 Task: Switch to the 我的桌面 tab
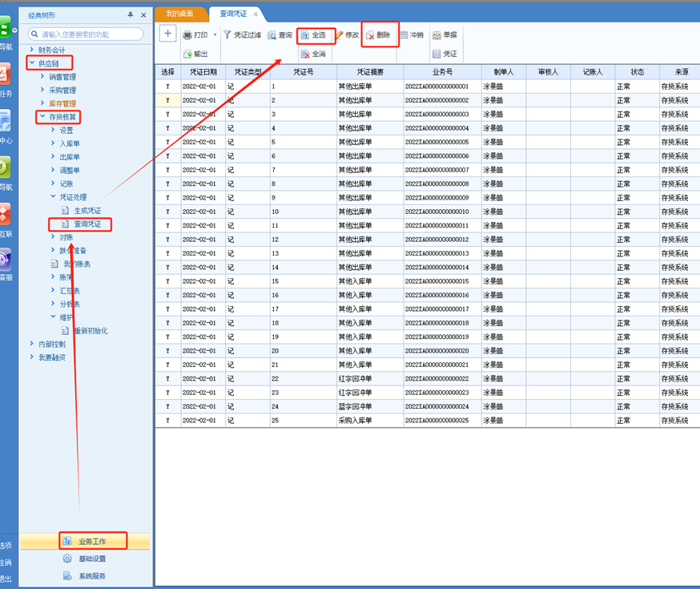click(180, 14)
